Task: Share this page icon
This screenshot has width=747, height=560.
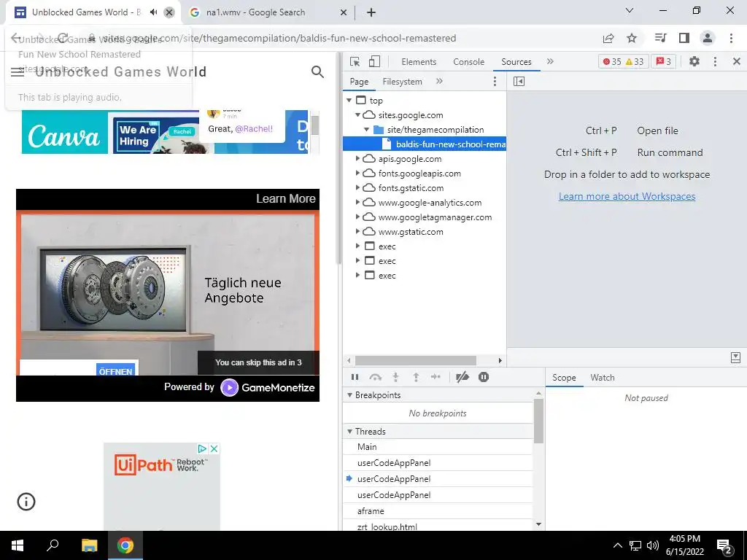Action: click(608, 38)
